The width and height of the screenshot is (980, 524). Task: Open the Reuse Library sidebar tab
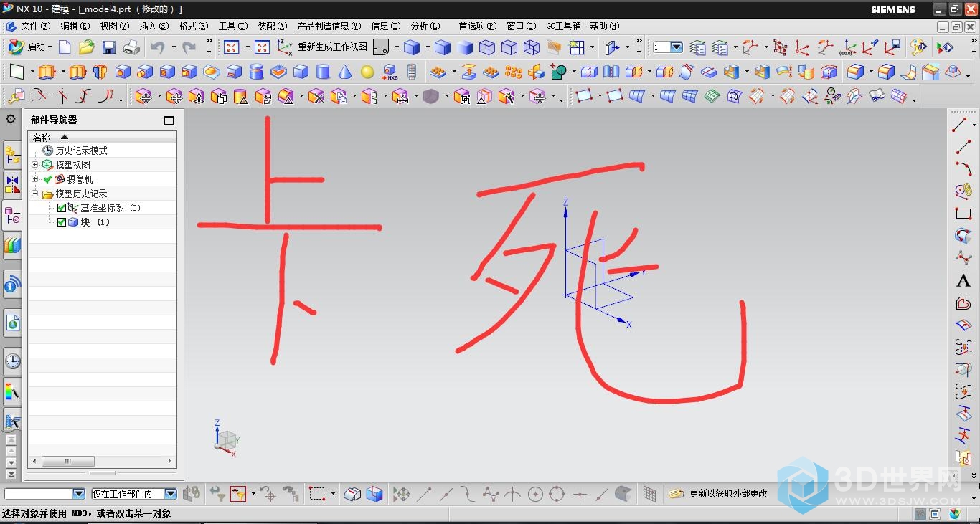[12, 245]
